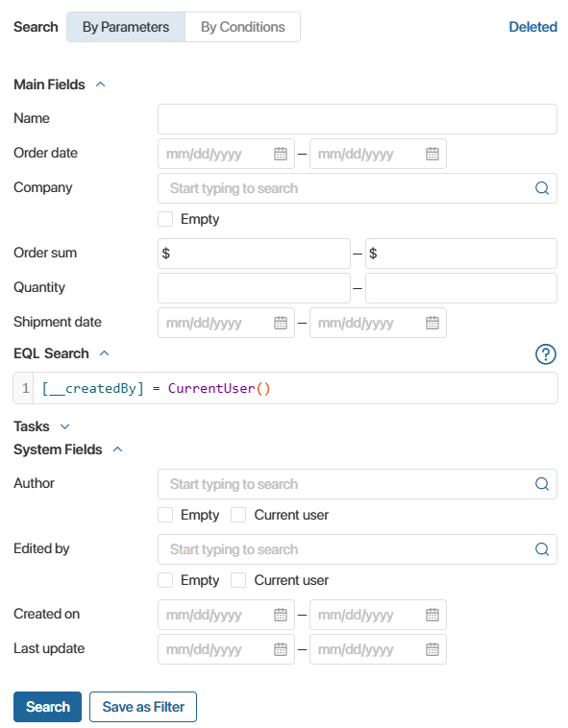Open calendar for Last update start

281,649
